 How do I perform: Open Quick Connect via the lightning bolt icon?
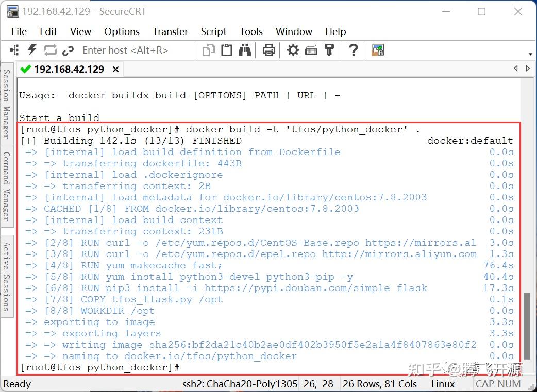click(32, 49)
